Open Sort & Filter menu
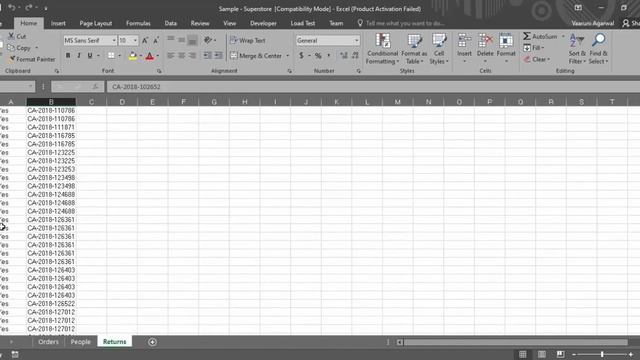The width and height of the screenshot is (640, 360). click(x=577, y=49)
